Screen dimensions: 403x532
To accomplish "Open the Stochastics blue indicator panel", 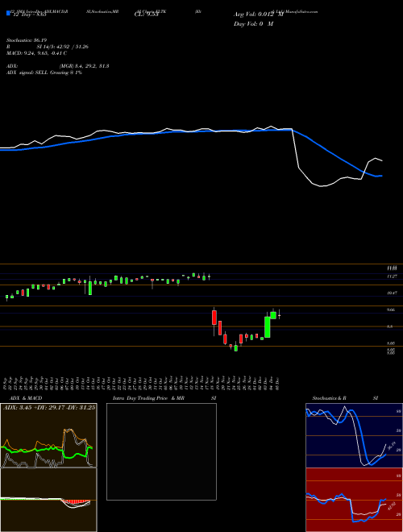I will (x=354, y=435).
